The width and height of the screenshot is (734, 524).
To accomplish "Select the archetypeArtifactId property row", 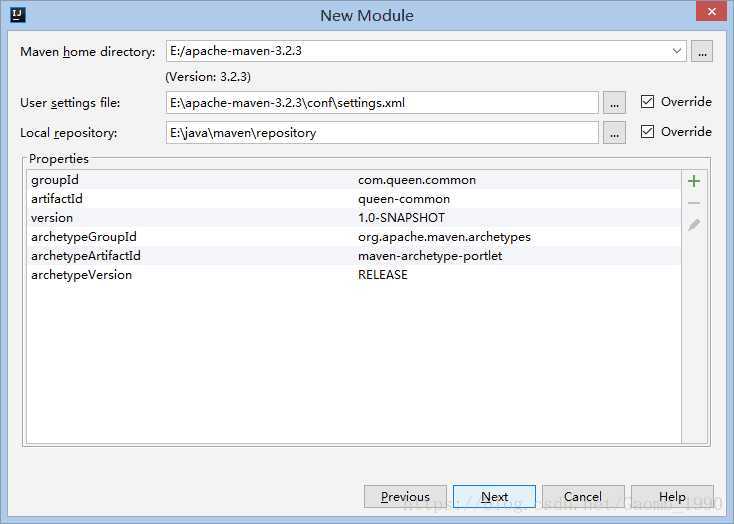I will [x=353, y=256].
